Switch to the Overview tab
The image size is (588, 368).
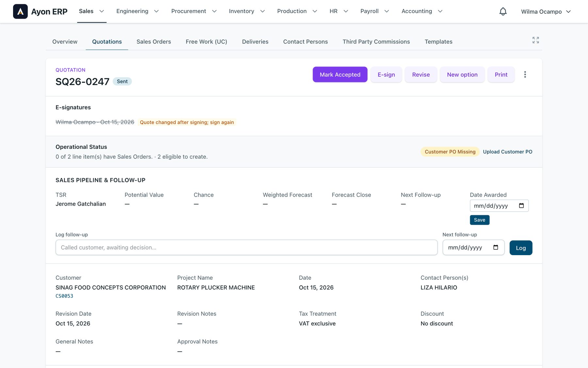[65, 42]
